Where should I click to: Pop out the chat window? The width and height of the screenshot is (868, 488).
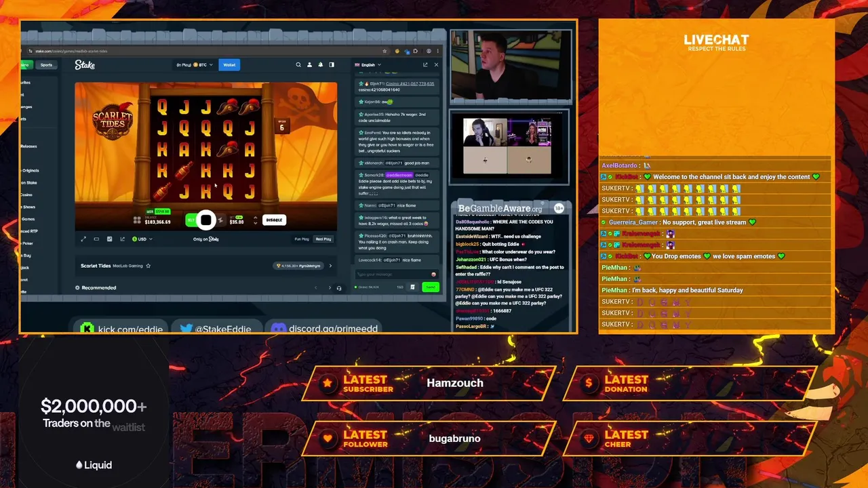click(425, 65)
